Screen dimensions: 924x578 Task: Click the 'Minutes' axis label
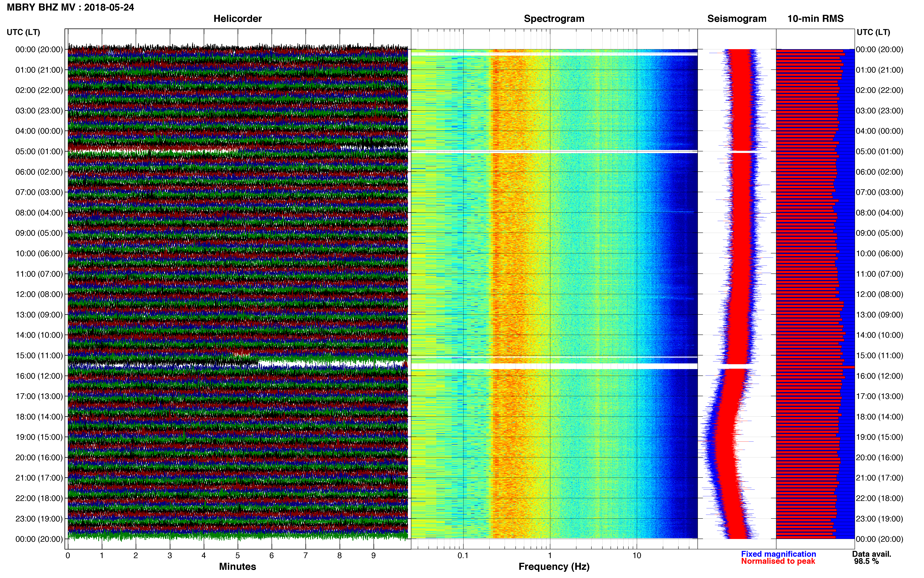click(238, 566)
